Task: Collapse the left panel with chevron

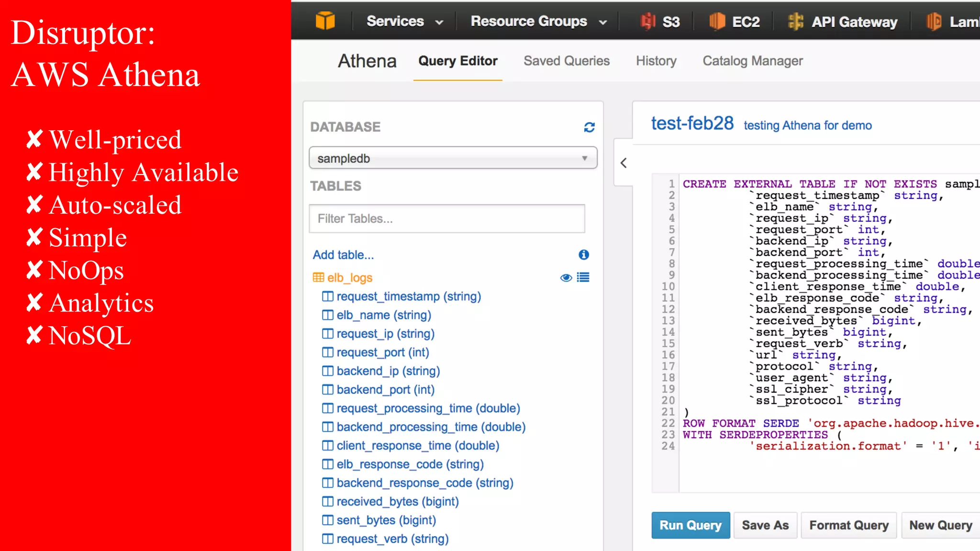Action: click(x=624, y=163)
